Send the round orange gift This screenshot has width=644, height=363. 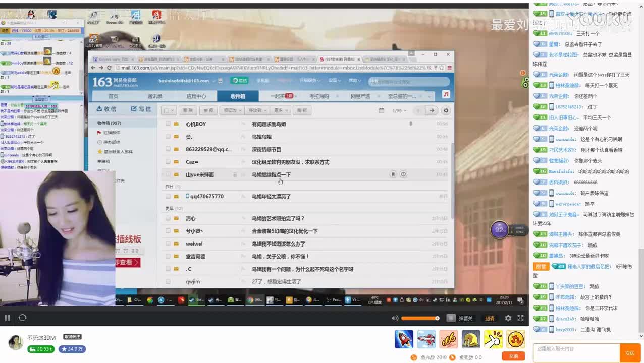pos(515,339)
